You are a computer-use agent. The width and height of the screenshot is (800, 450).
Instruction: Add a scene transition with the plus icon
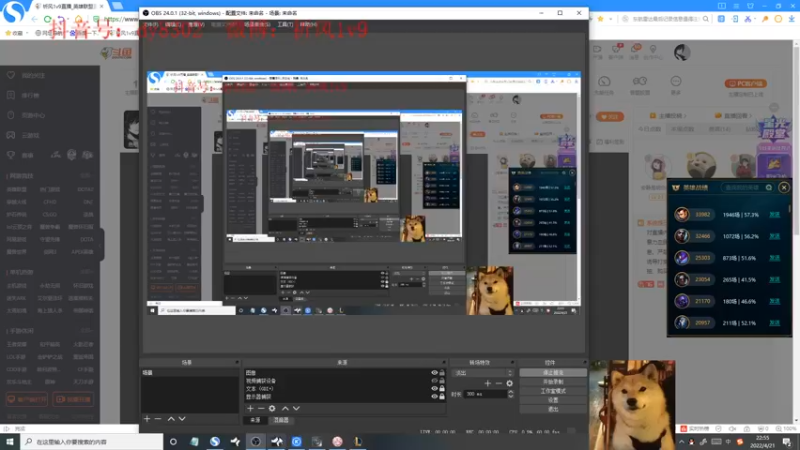coord(488,383)
